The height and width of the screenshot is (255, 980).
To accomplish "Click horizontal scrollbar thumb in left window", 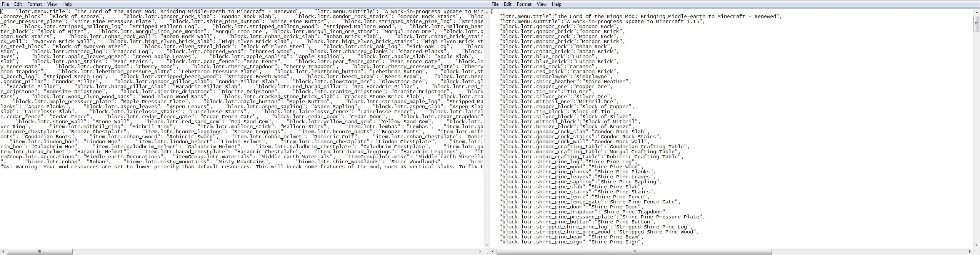I will coord(40,252).
